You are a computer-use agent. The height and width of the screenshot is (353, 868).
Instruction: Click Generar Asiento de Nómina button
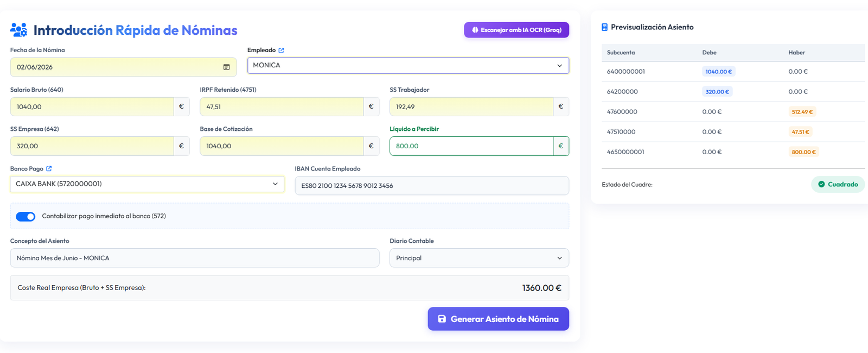coord(498,319)
